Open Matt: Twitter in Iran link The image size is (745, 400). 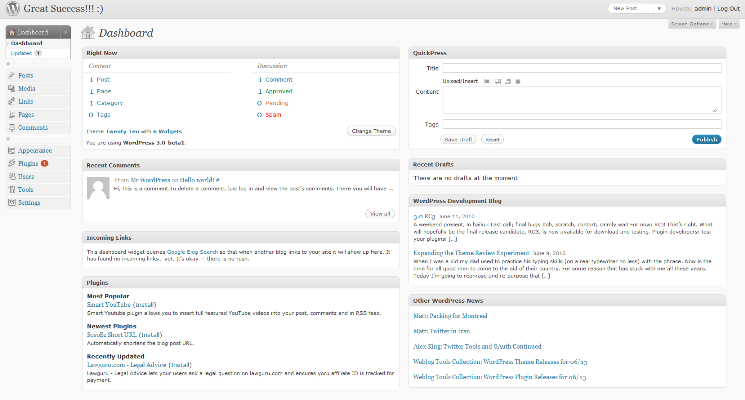tap(441, 331)
